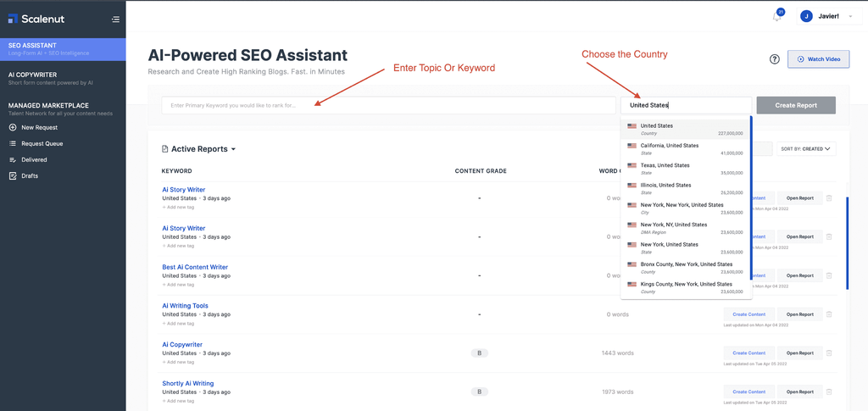Go to Drafts

pyautogui.click(x=30, y=176)
